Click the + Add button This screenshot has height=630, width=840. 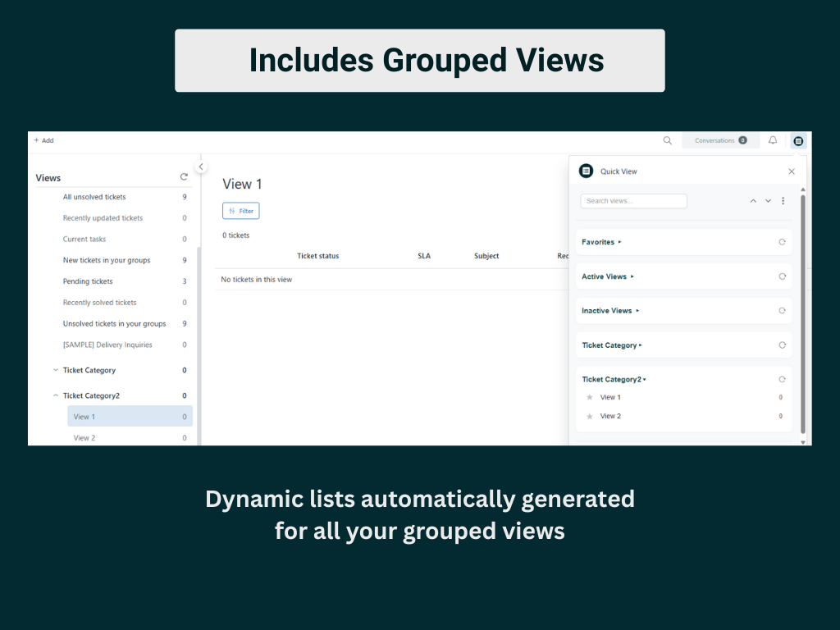pos(43,140)
